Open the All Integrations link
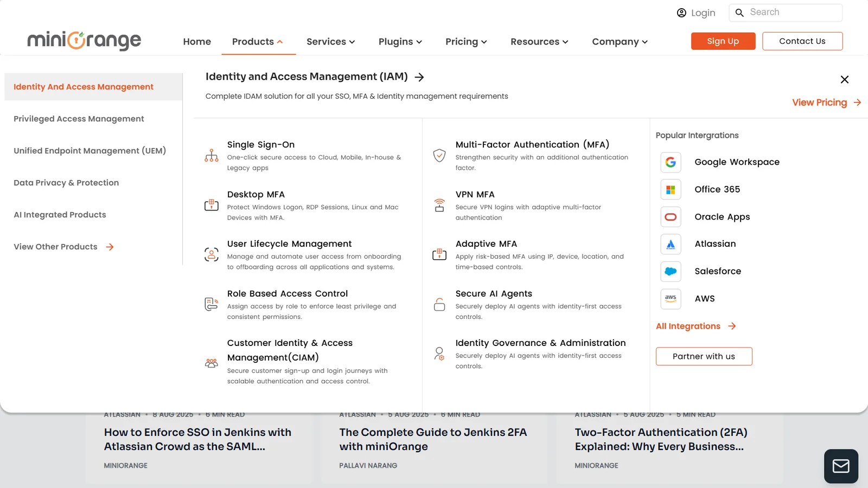Viewport: 868px width, 488px height. (x=696, y=326)
